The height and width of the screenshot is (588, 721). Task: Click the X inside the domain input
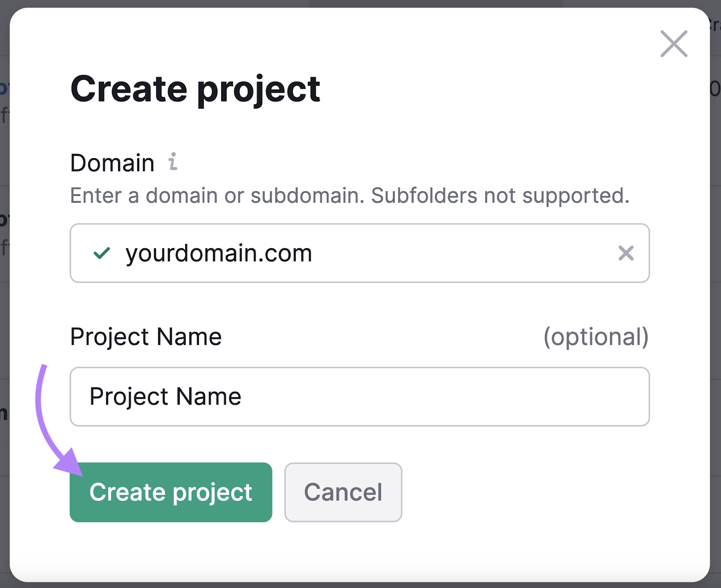(x=625, y=254)
